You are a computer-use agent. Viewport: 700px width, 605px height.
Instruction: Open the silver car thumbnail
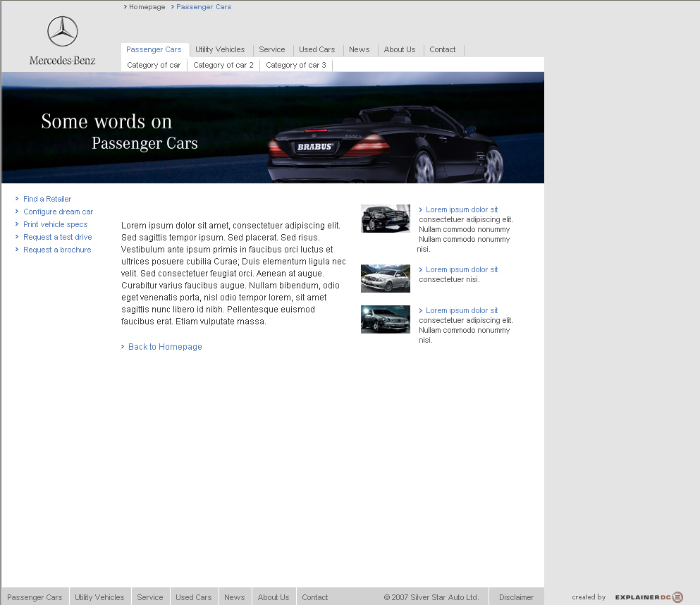click(385, 279)
